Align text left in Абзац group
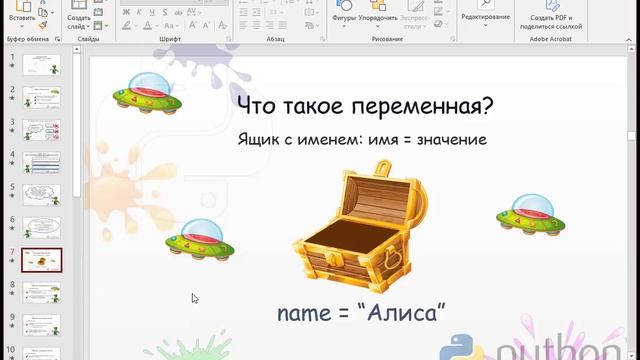Viewport: 640px width, 360px height. (243, 25)
